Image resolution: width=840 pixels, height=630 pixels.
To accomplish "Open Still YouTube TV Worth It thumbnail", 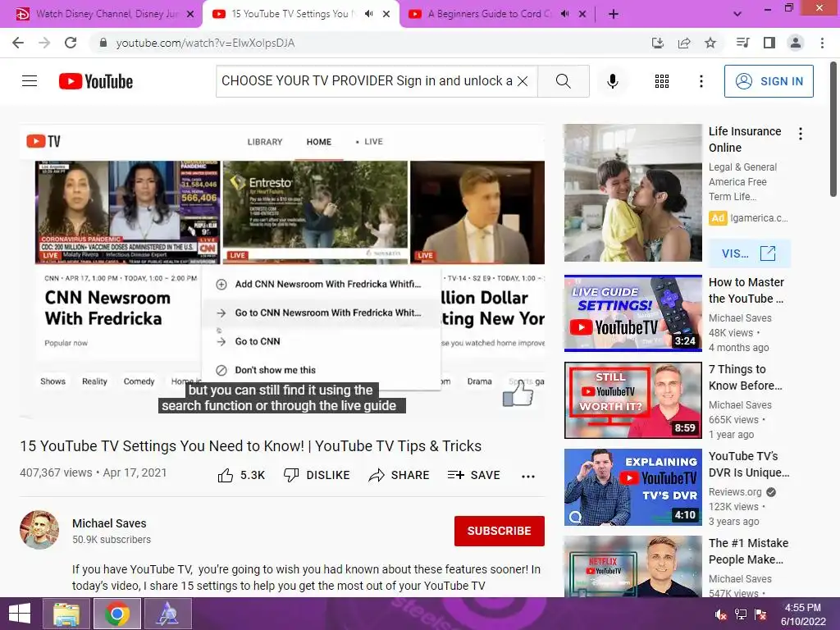I will (632, 400).
